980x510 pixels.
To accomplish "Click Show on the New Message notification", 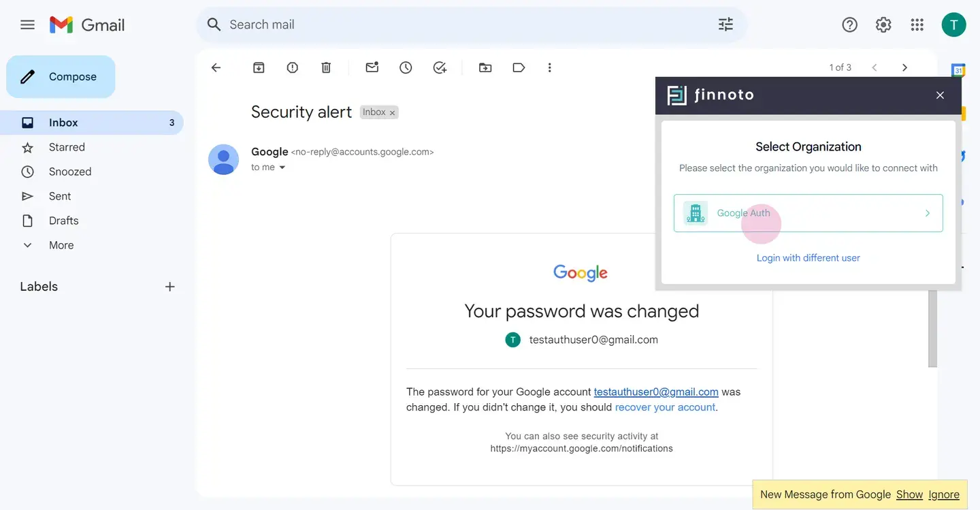I will point(909,494).
